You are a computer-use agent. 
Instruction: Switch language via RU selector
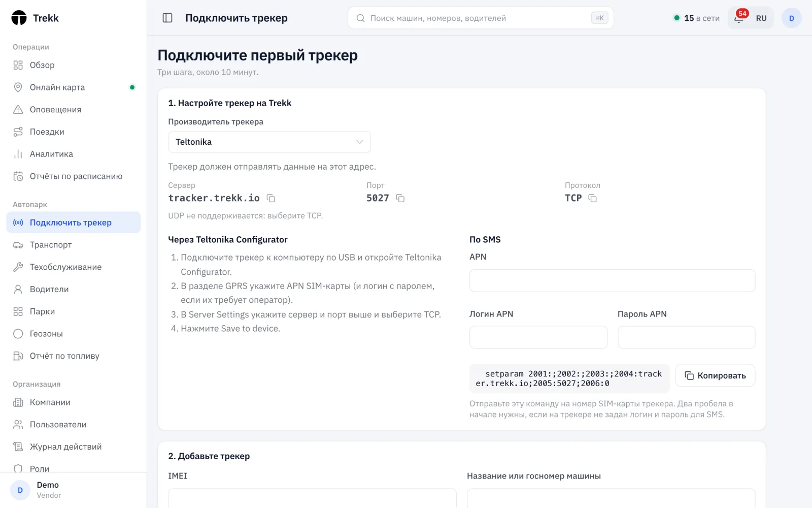pyautogui.click(x=761, y=18)
